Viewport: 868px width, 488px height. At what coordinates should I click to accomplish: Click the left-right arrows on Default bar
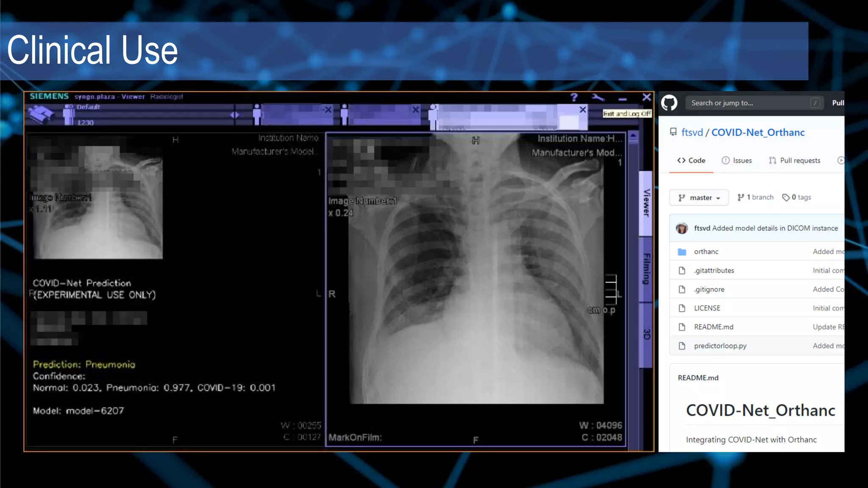234,115
